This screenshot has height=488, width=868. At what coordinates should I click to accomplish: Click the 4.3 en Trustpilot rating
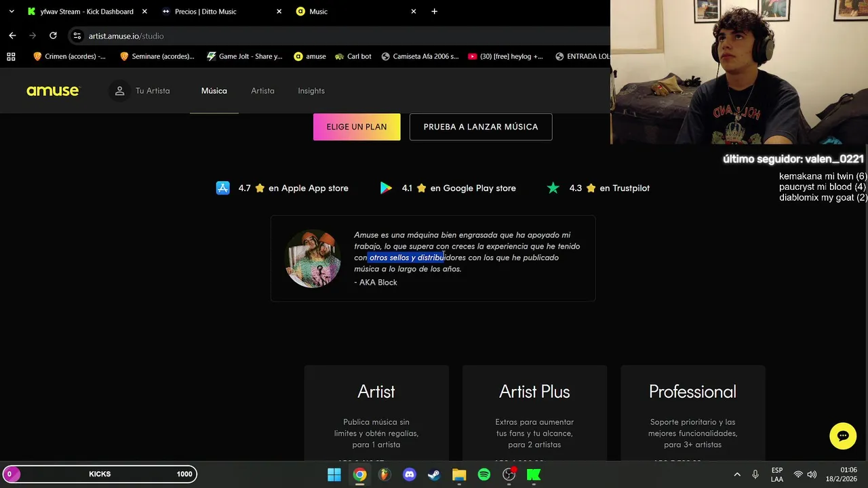[x=609, y=188]
